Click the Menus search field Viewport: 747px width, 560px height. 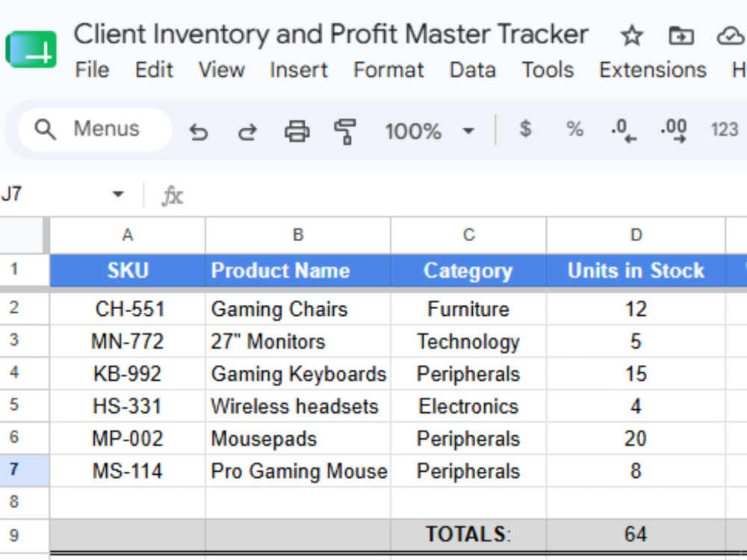pyautogui.click(x=94, y=129)
